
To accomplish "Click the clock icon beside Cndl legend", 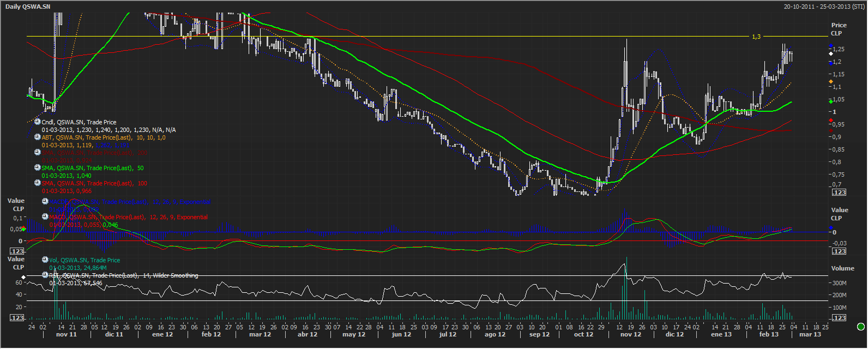I will (38, 123).
